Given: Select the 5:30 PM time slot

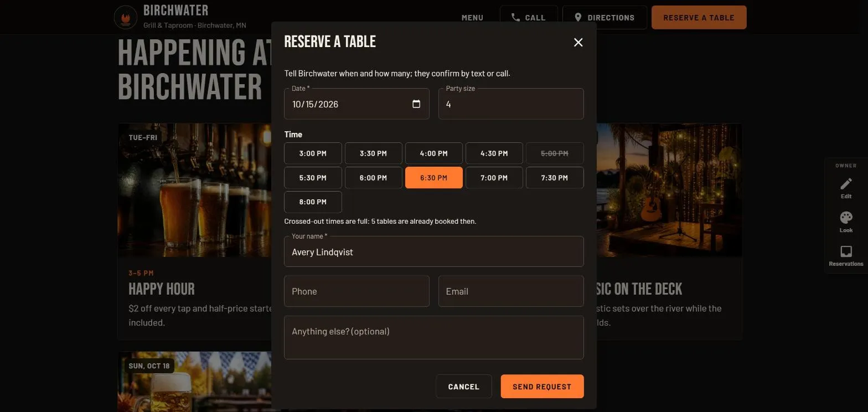Looking at the screenshot, I should coord(313,178).
